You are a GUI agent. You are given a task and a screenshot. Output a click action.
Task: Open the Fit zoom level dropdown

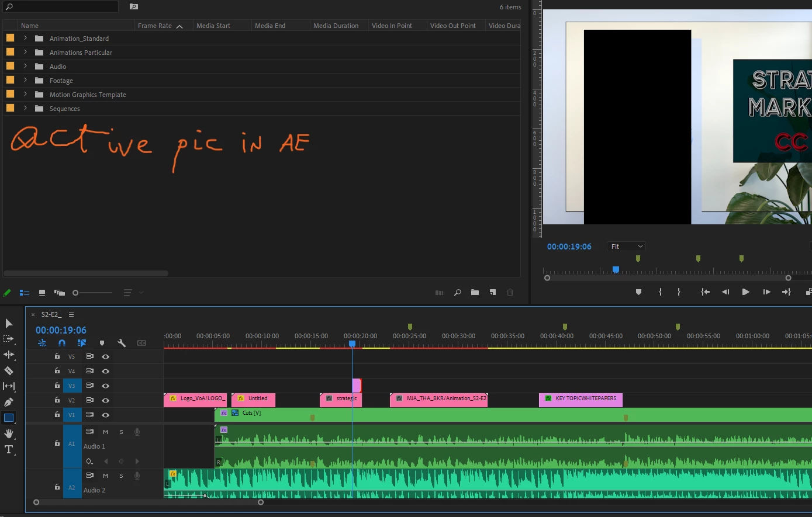coord(626,247)
